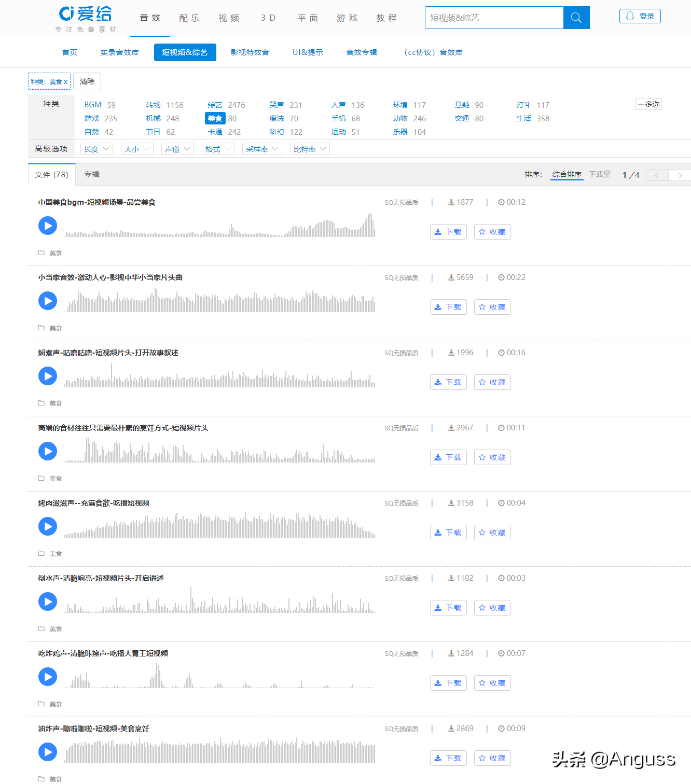Play 中国美食bgm-短视频场景-品尝美食
Viewport: 691px width, 784px height.
pos(48,226)
